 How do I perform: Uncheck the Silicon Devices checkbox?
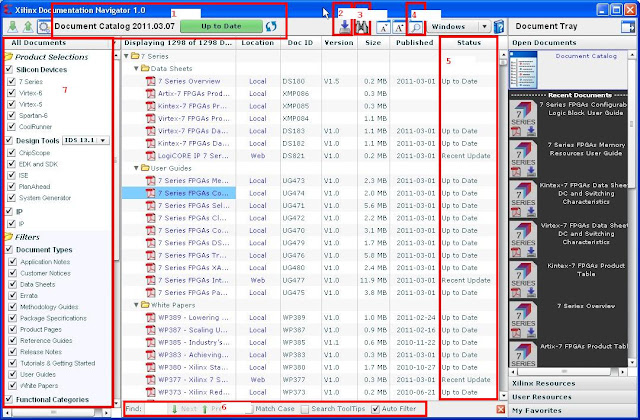(x=9, y=69)
